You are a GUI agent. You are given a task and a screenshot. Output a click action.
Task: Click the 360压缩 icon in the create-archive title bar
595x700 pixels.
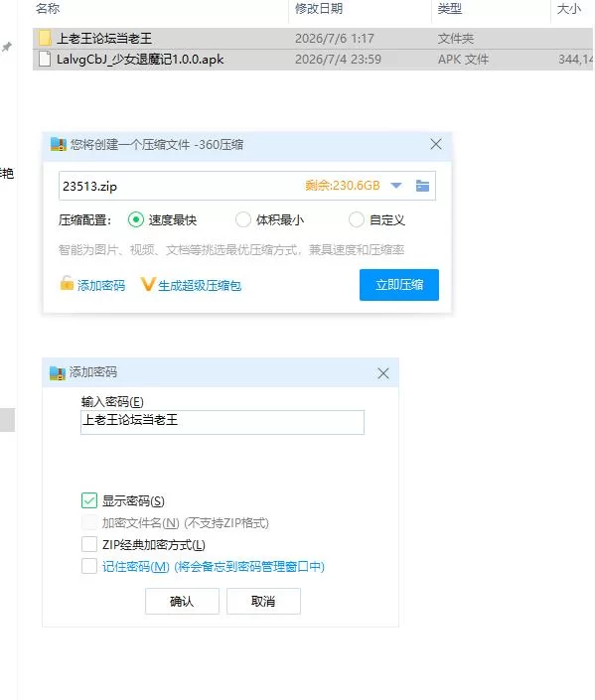[x=59, y=144]
